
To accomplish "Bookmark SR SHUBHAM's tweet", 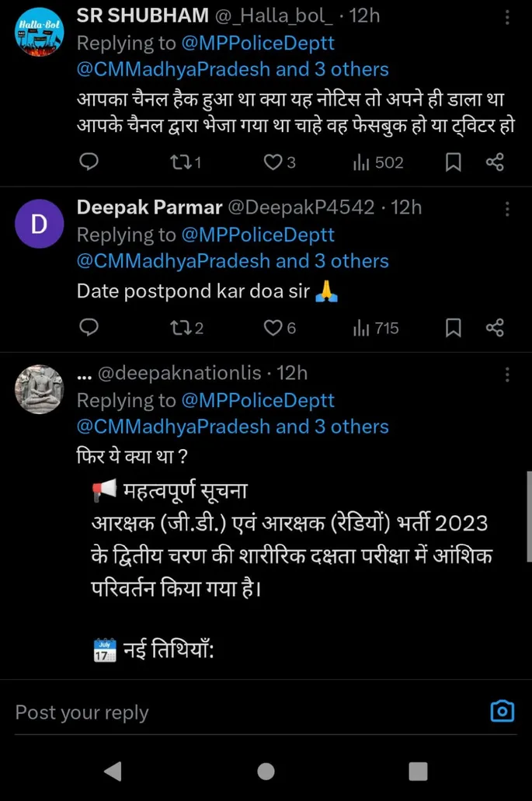I will pos(454,162).
